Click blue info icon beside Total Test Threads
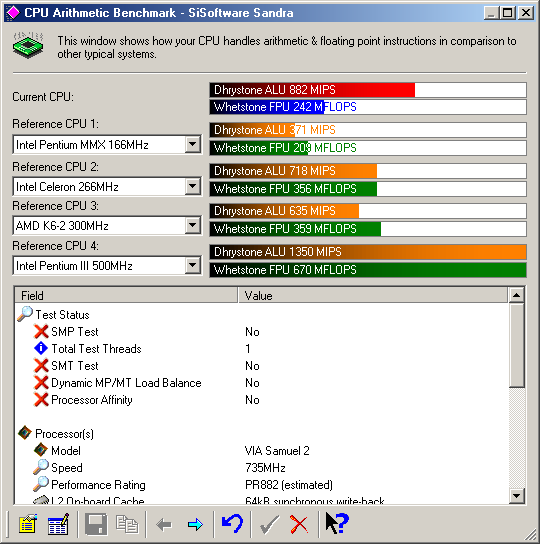 (41, 348)
